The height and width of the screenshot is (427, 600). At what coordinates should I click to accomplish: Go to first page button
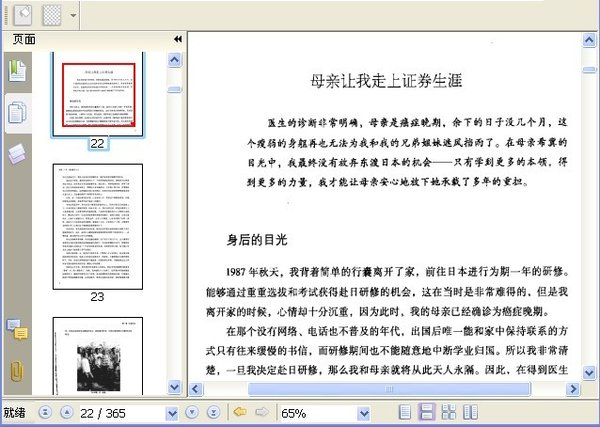46,412
